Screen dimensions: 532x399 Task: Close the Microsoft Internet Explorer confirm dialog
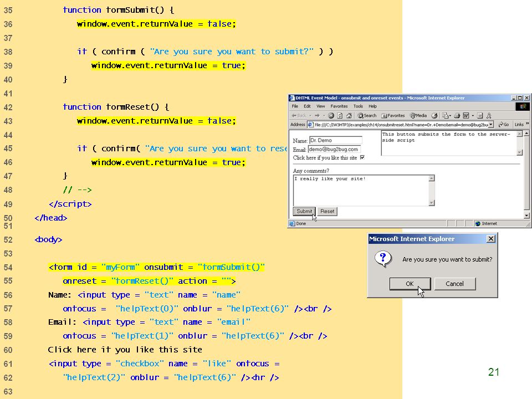coord(490,239)
